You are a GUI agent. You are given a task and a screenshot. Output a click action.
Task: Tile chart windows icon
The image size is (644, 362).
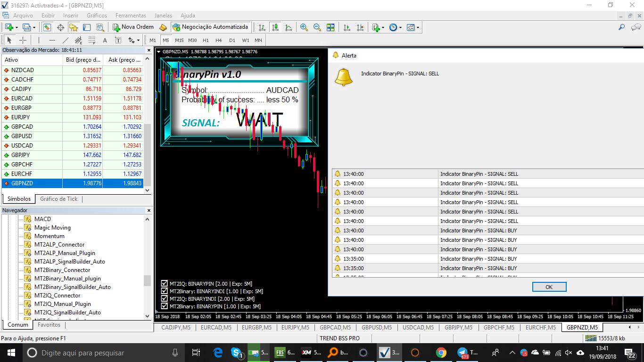click(330, 27)
